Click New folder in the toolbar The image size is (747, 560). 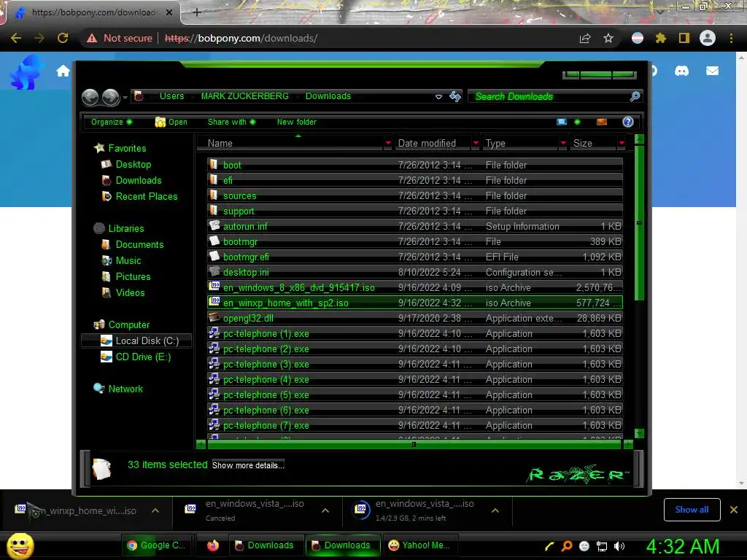pos(297,122)
